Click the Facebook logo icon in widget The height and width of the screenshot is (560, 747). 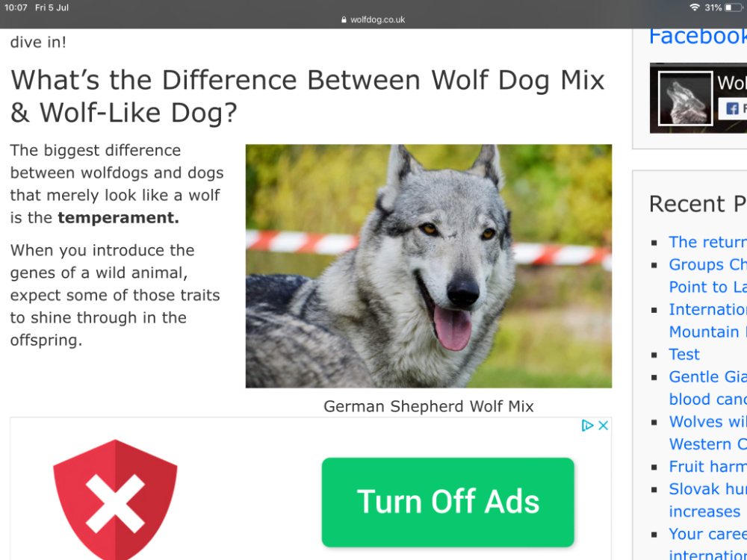point(732,108)
